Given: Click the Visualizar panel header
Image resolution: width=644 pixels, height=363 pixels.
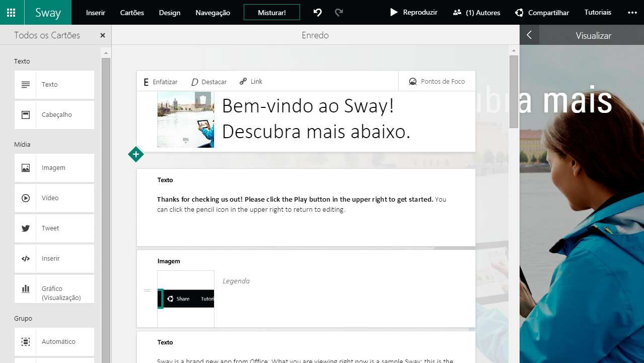Looking at the screenshot, I should click(593, 36).
